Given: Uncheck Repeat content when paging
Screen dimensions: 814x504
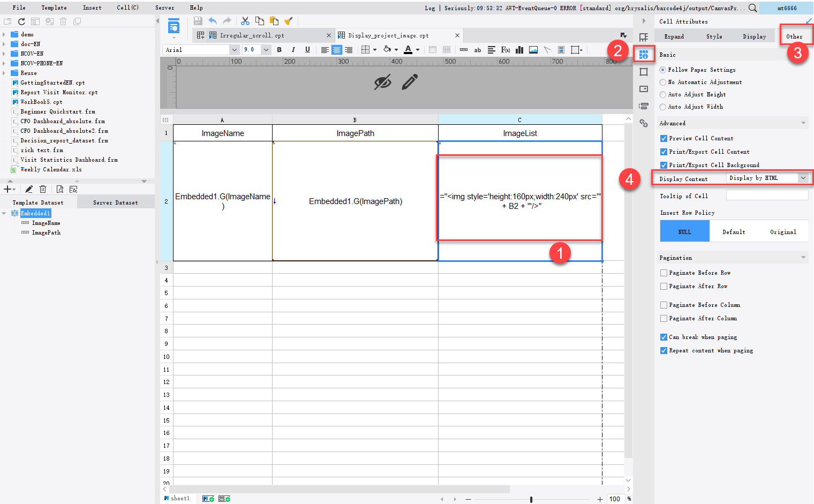Looking at the screenshot, I should coord(664,350).
